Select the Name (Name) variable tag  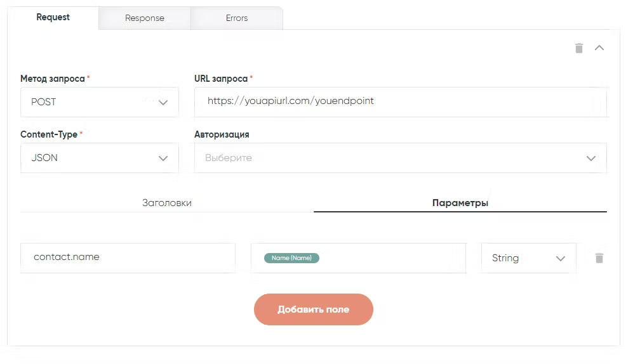291,258
